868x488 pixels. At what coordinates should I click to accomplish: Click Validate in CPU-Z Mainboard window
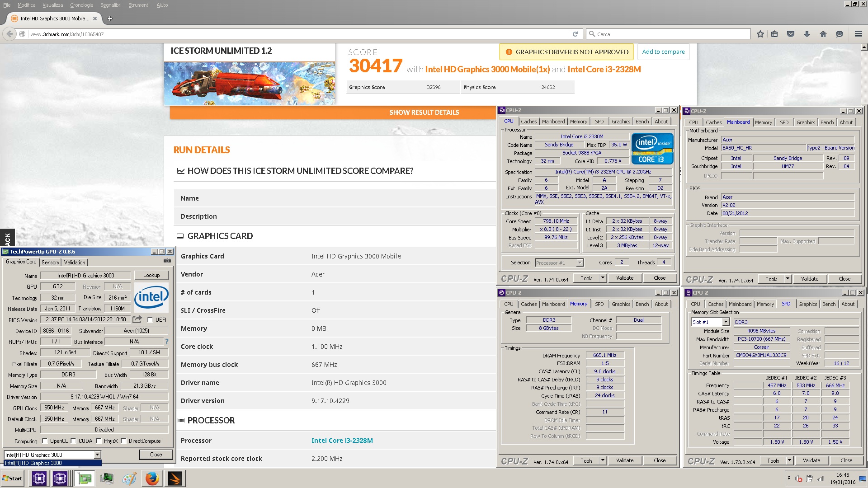click(810, 279)
